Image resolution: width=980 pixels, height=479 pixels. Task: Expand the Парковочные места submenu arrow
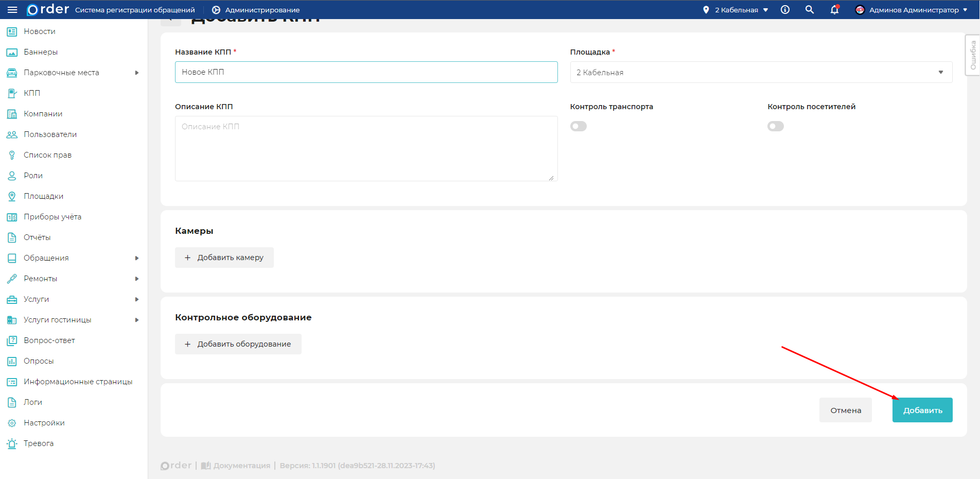coord(137,73)
